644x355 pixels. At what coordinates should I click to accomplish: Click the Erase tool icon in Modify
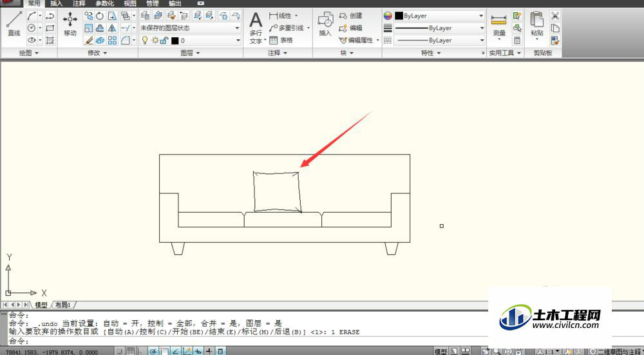click(88, 40)
